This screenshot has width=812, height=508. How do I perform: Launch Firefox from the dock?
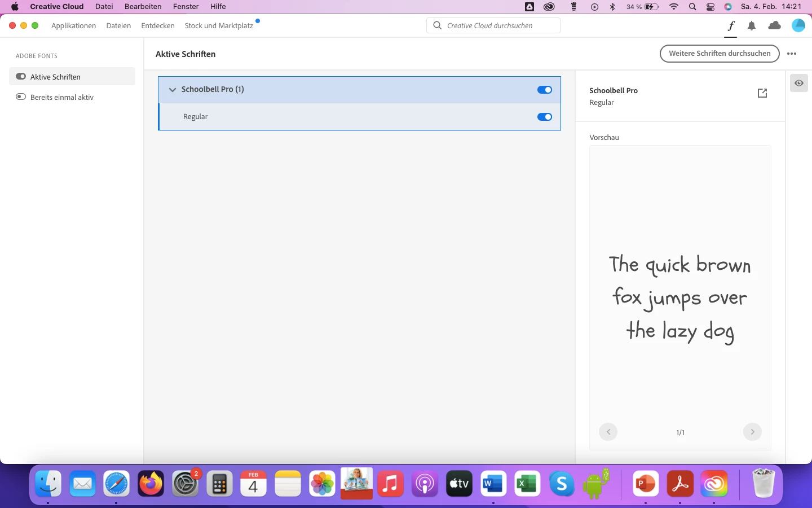pos(151,484)
